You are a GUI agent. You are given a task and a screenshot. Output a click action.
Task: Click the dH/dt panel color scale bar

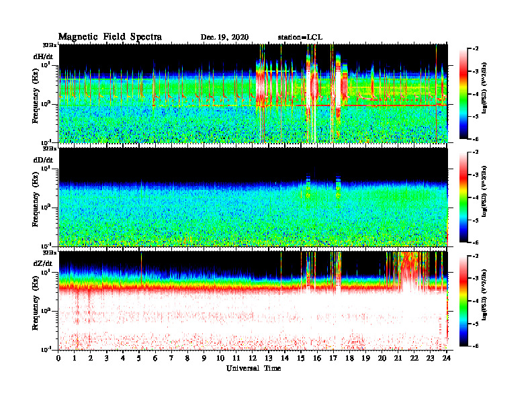[x=463, y=93]
